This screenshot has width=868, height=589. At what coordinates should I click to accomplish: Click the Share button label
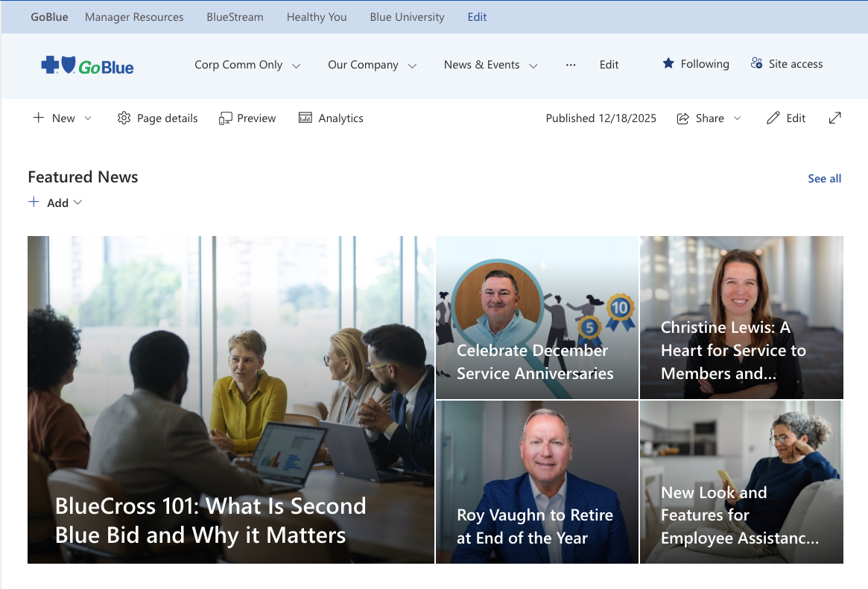pyautogui.click(x=710, y=118)
